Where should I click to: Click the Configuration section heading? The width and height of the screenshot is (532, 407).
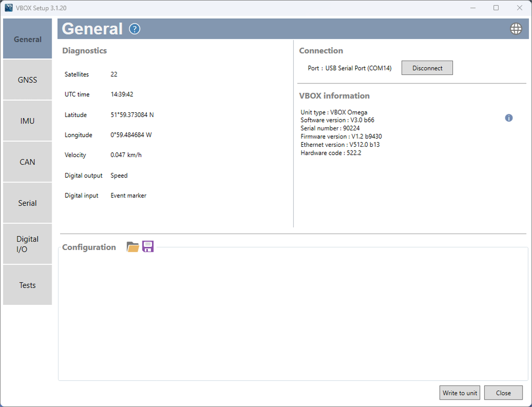point(89,247)
